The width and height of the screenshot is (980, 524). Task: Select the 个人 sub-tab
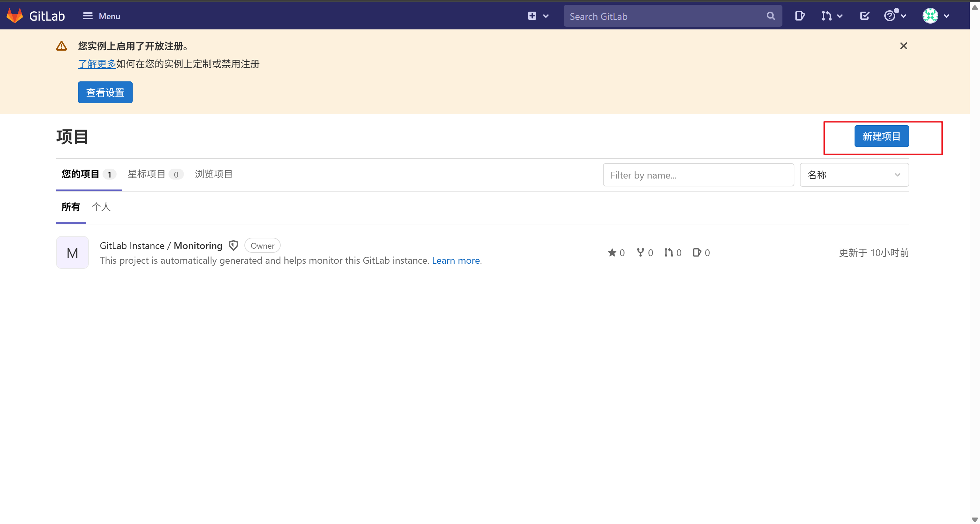pyautogui.click(x=101, y=207)
